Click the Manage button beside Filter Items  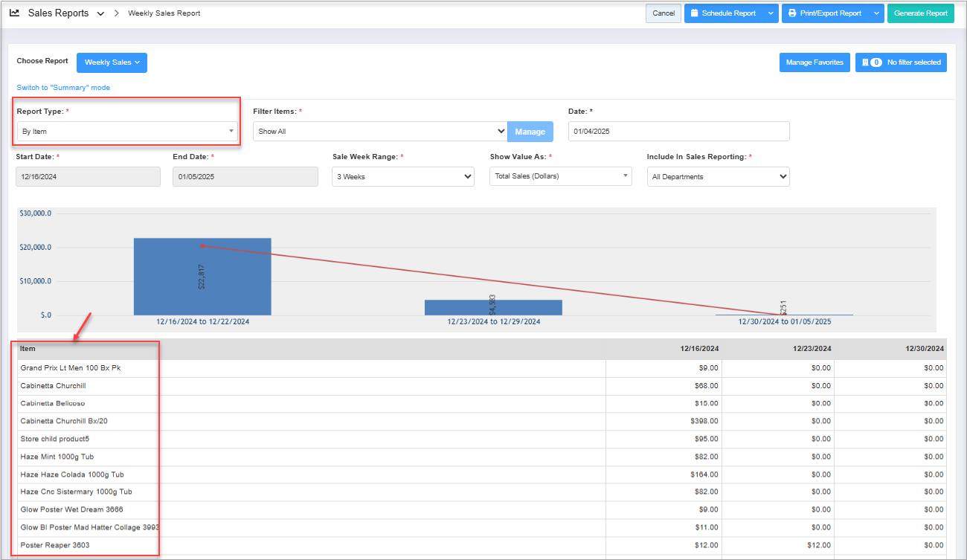pos(530,132)
